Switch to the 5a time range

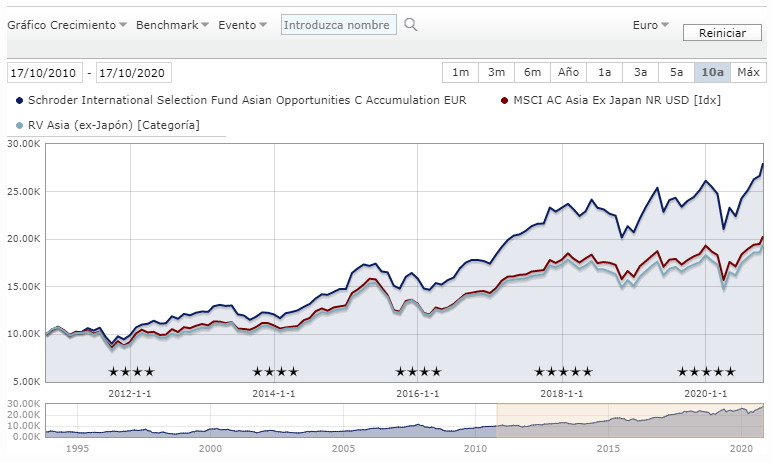pos(676,72)
